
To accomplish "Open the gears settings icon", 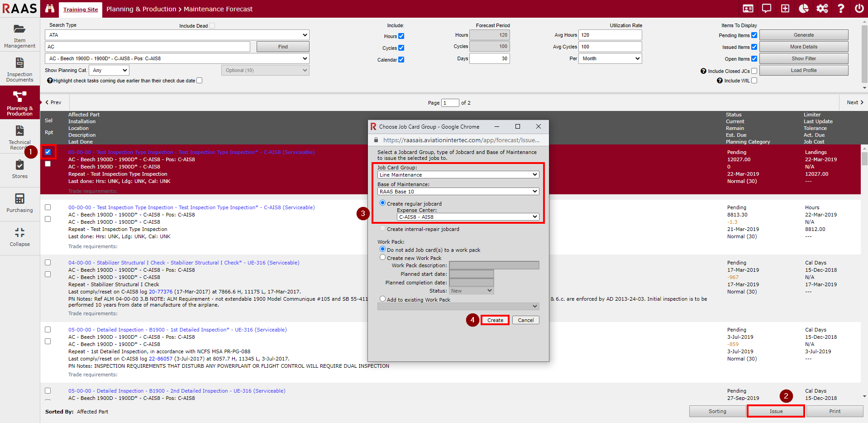I will coord(822,9).
